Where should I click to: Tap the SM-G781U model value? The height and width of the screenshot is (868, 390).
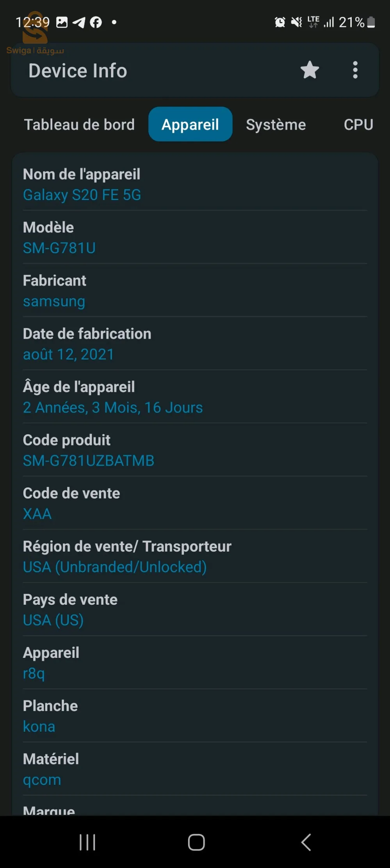(x=59, y=248)
